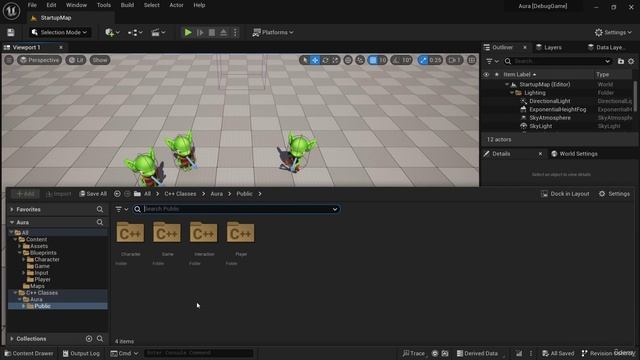Click the Unreal Engine logo icon
This screenshot has width=640, height=360.
[11, 11]
